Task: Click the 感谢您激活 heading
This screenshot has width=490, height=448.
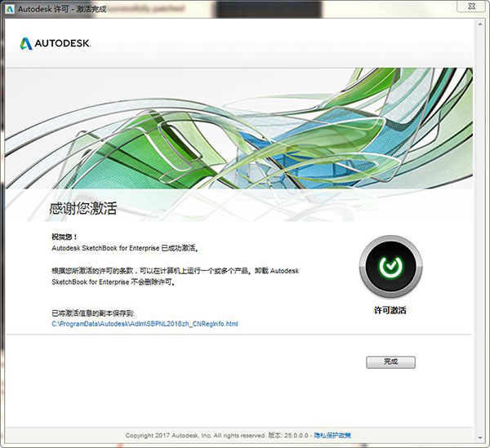Action: [x=84, y=209]
